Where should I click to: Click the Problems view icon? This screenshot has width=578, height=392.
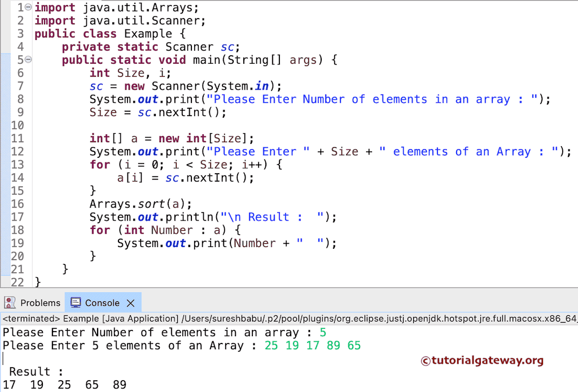tap(10, 302)
